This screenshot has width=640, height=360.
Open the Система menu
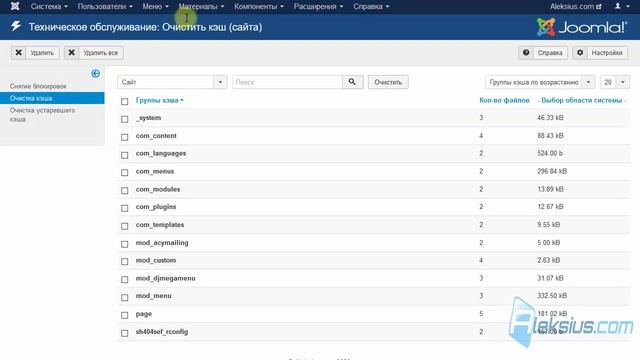click(49, 6)
